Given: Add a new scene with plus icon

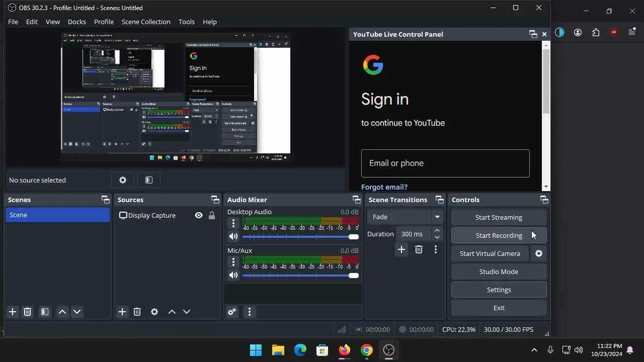Looking at the screenshot, I should click(13, 312).
